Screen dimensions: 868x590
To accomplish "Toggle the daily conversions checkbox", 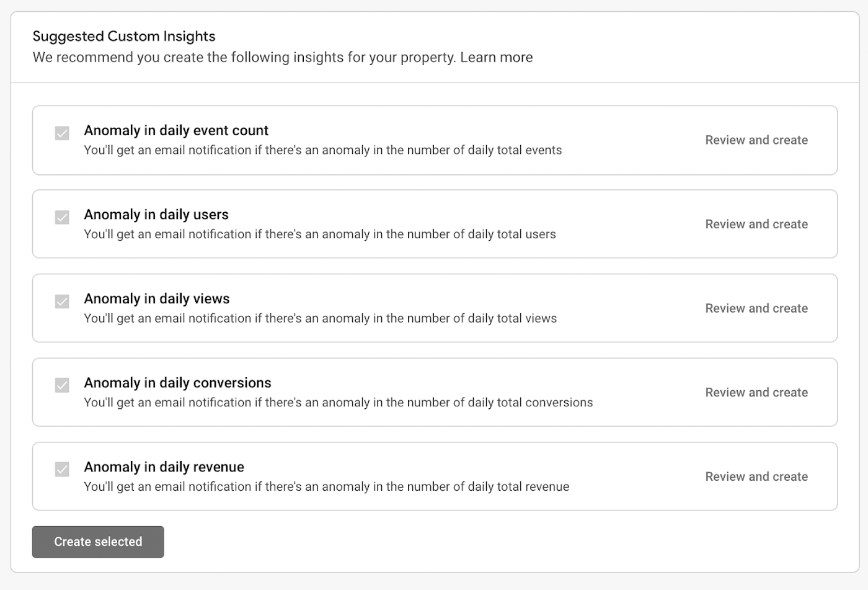I will pyautogui.click(x=62, y=385).
